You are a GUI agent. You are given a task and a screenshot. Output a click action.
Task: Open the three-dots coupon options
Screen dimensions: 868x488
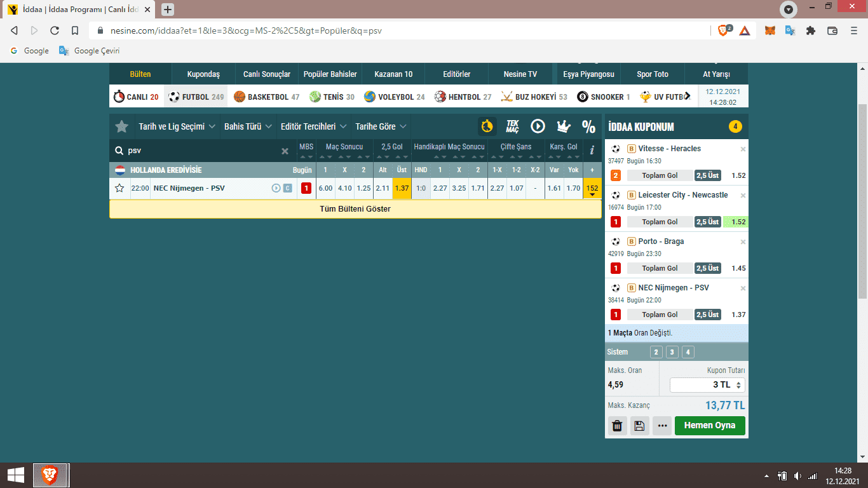pyautogui.click(x=662, y=426)
